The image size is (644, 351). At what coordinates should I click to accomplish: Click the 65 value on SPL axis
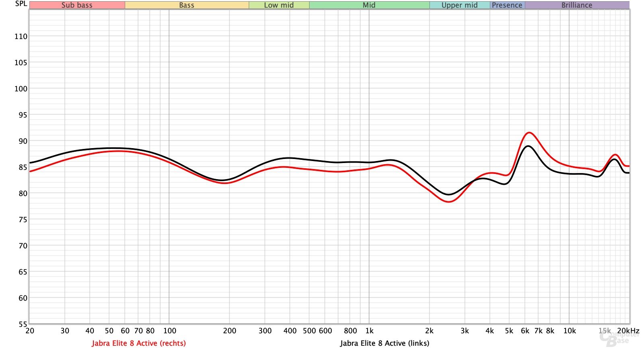pyautogui.click(x=23, y=272)
